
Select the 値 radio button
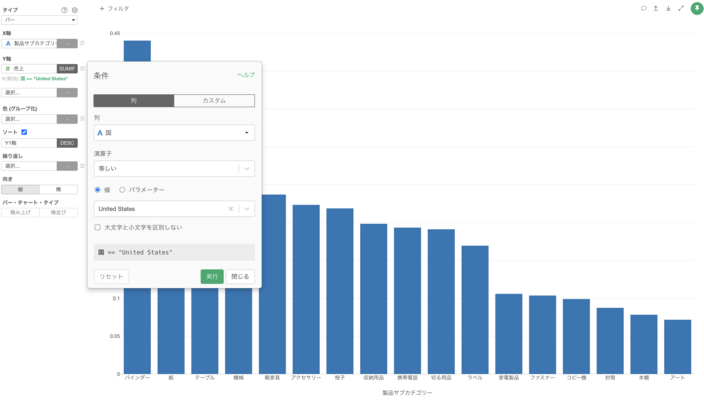[98, 189]
